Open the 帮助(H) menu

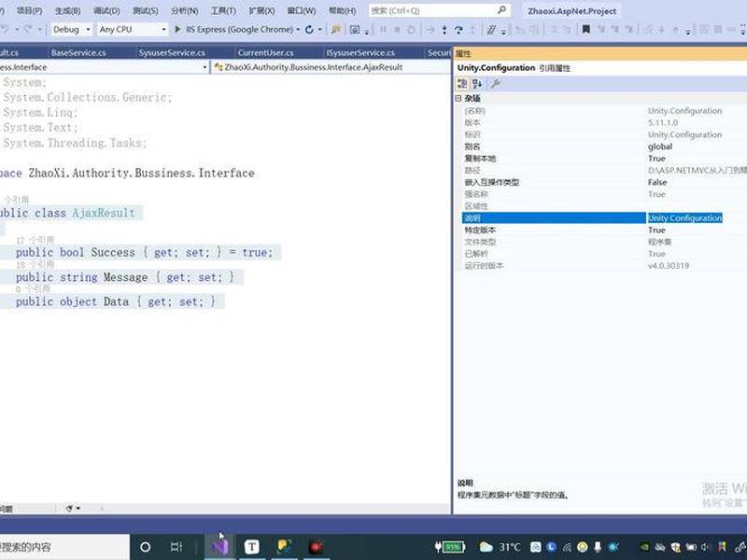342,10
